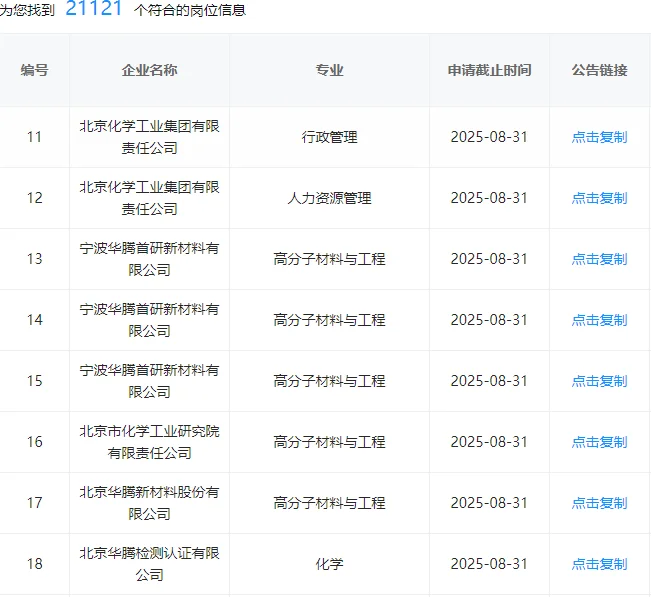Select the 企业名称 column header

point(149,70)
